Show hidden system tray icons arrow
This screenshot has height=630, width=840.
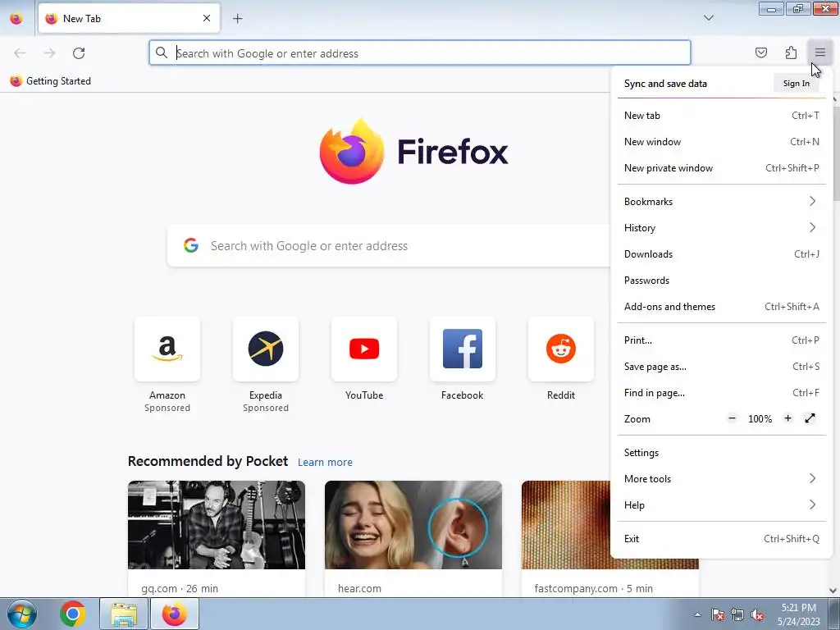pyautogui.click(x=697, y=614)
